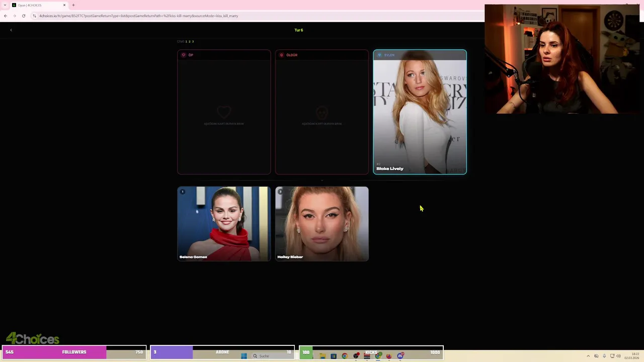Click the Hailey Bieber name text
The width and height of the screenshot is (644, 362).
tap(290, 257)
